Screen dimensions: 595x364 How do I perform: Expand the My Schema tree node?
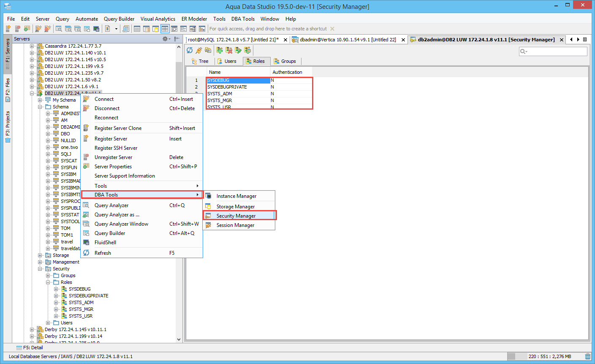point(40,100)
